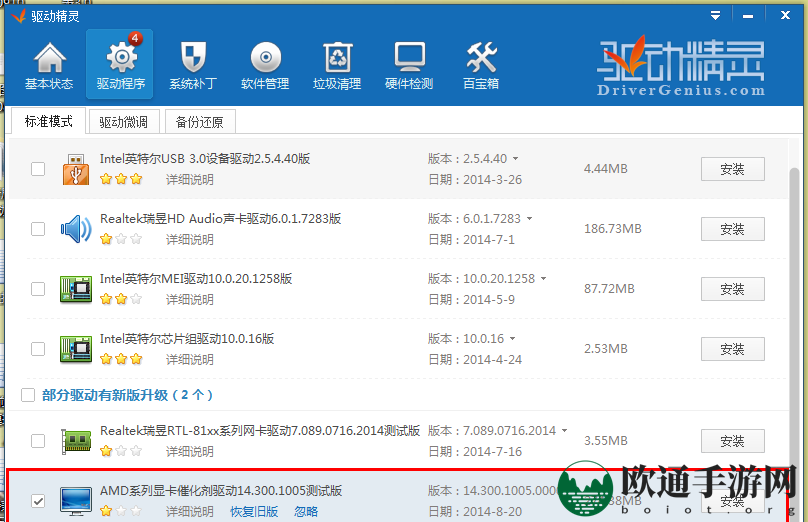808x522 pixels.
Task: Click the monitor icon for AMD显卡催化剂 driver
Action: 76,501
